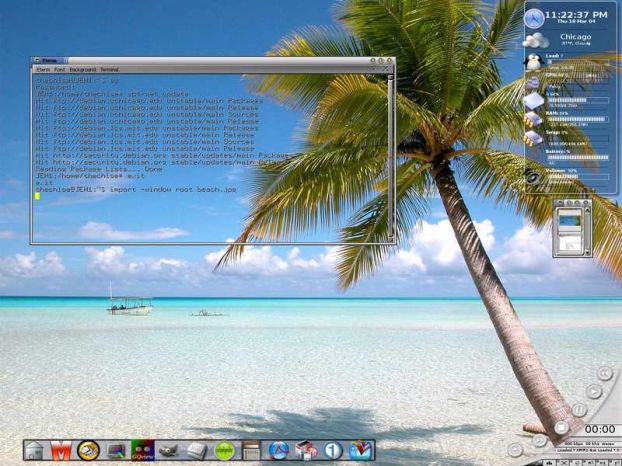Screen dimensions: 622x466
Task: Click the pager's small vertical scrollbar
Action: (587, 231)
